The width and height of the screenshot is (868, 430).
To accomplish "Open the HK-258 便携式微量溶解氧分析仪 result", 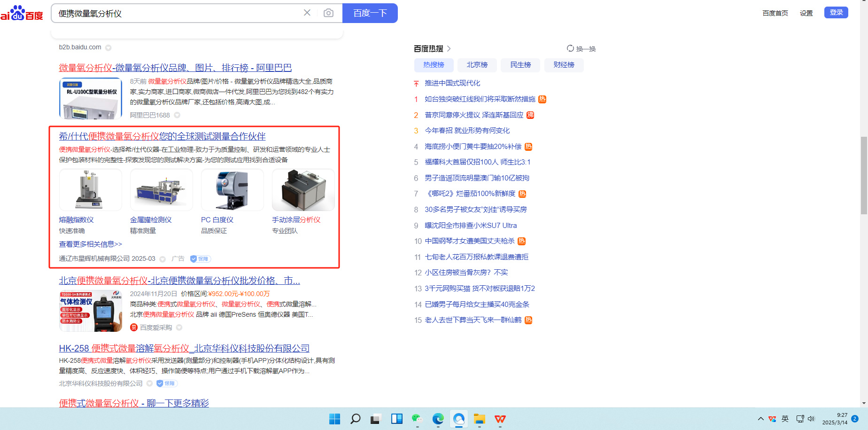I will (184, 348).
